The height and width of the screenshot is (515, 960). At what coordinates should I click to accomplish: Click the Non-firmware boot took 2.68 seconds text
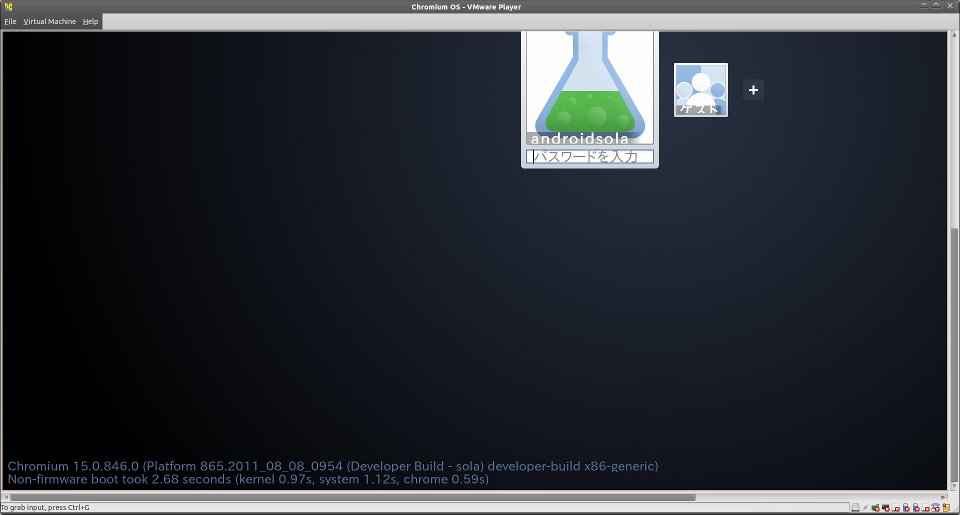(248, 479)
